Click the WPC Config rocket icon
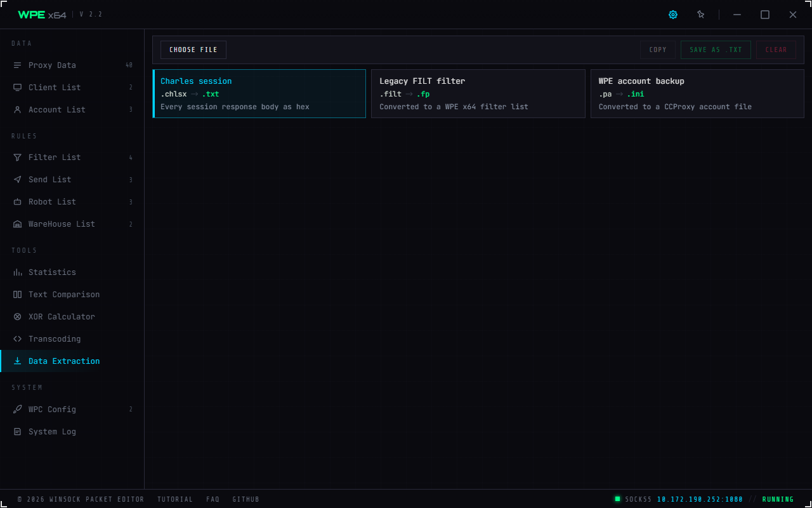This screenshot has height=508, width=812. click(17, 410)
